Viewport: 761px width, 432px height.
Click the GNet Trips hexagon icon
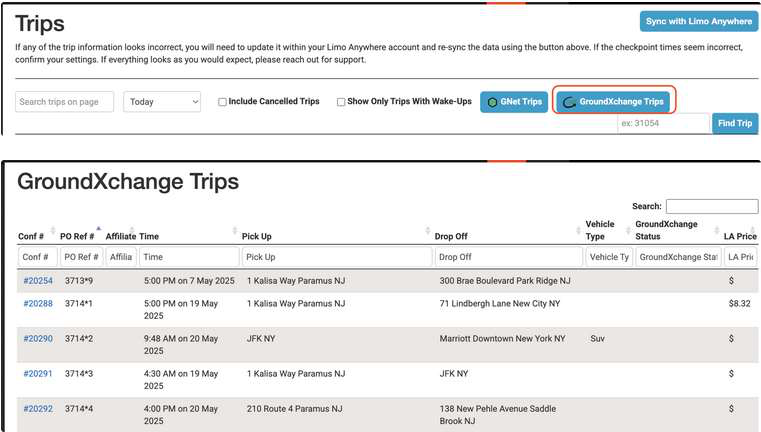pyautogui.click(x=493, y=102)
